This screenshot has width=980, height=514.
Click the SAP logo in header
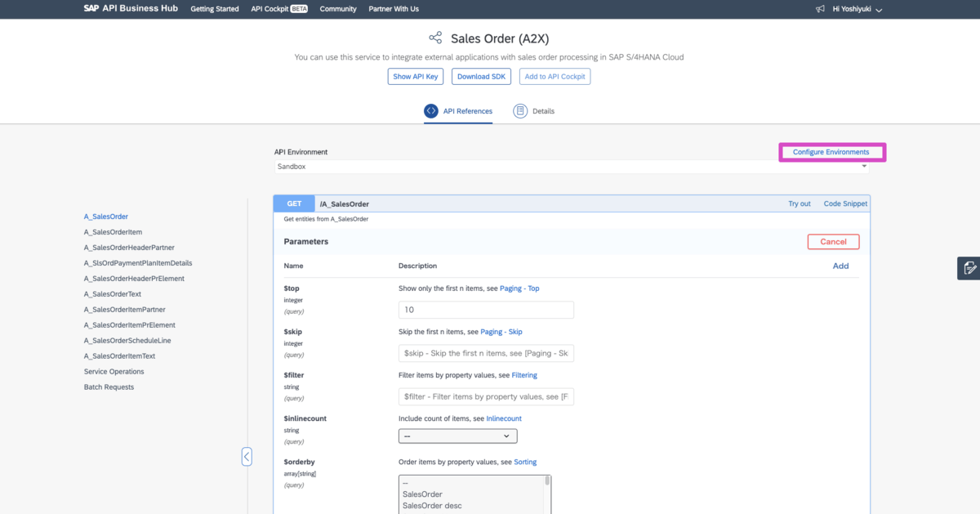pyautogui.click(x=91, y=8)
